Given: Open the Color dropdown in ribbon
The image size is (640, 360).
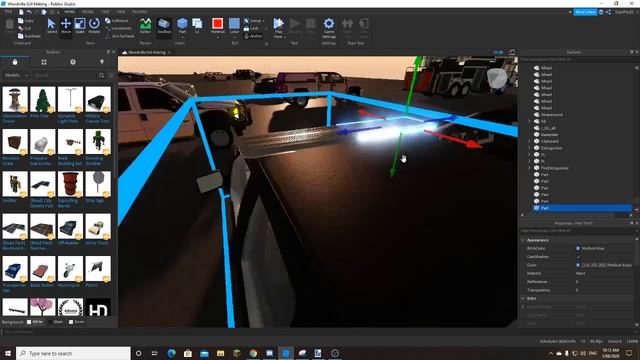Looking at the screenshot, I should coord(234,27).
